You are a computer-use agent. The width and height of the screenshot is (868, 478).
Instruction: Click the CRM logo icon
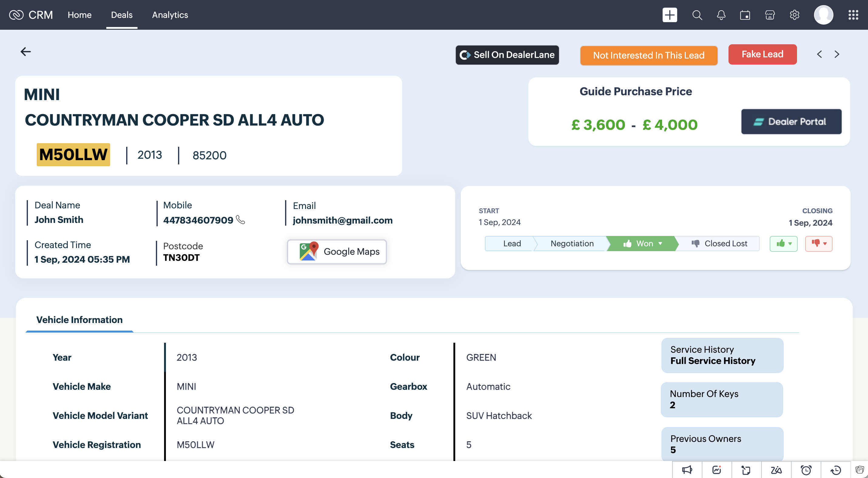(16, 15)
